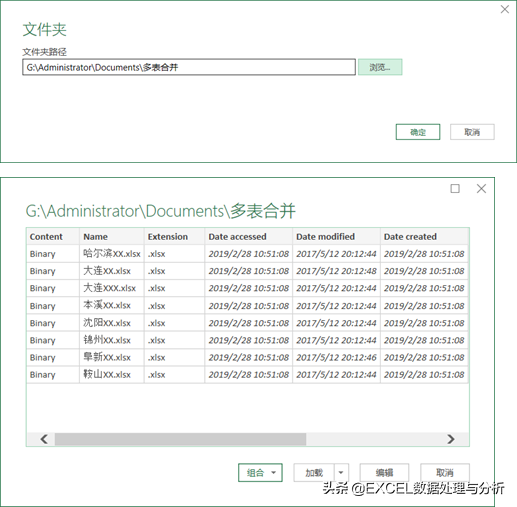Click the 浏览 browse button
Viewport: 517px width, 507px height.
[380, 67]
